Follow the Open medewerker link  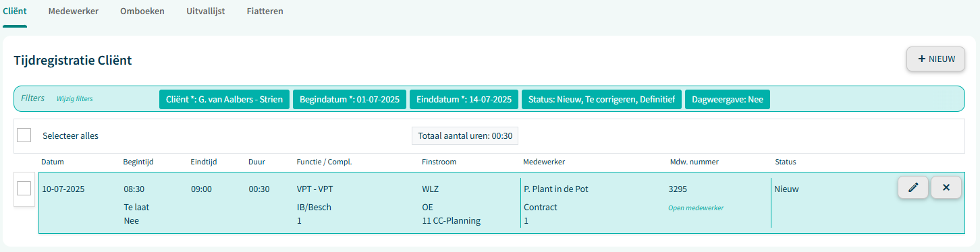click(696, 208)
